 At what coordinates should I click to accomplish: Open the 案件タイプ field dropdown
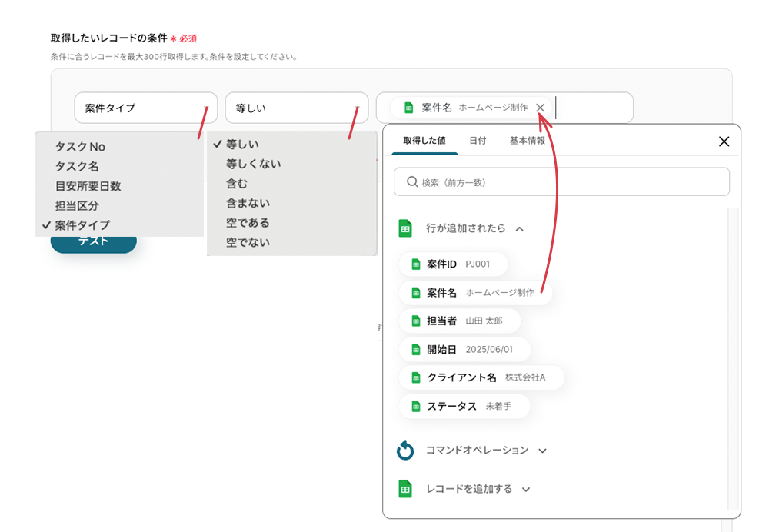pyautogui.click(x=145, y=108)
